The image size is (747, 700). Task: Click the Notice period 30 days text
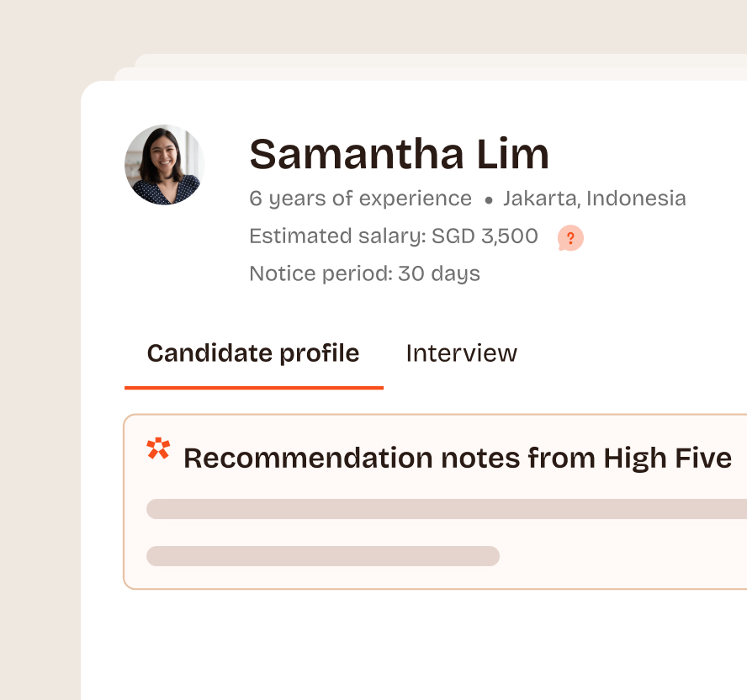(x=364, y=273)
